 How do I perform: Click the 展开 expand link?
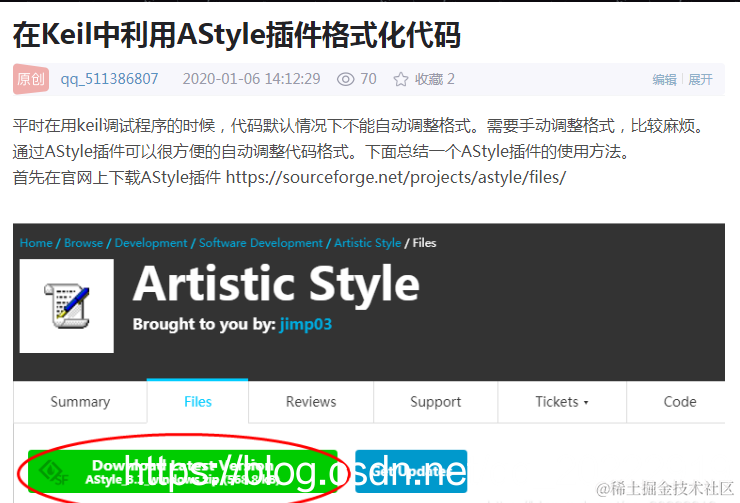(x=700, y=79)
